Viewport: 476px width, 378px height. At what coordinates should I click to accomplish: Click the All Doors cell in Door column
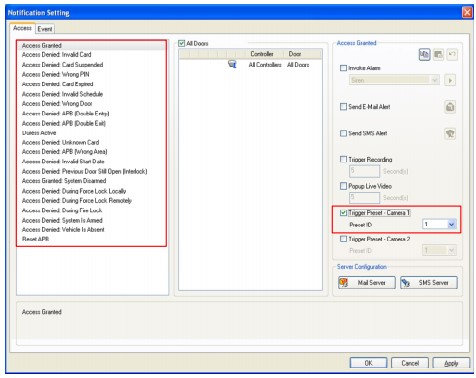(x=298, y=65)
